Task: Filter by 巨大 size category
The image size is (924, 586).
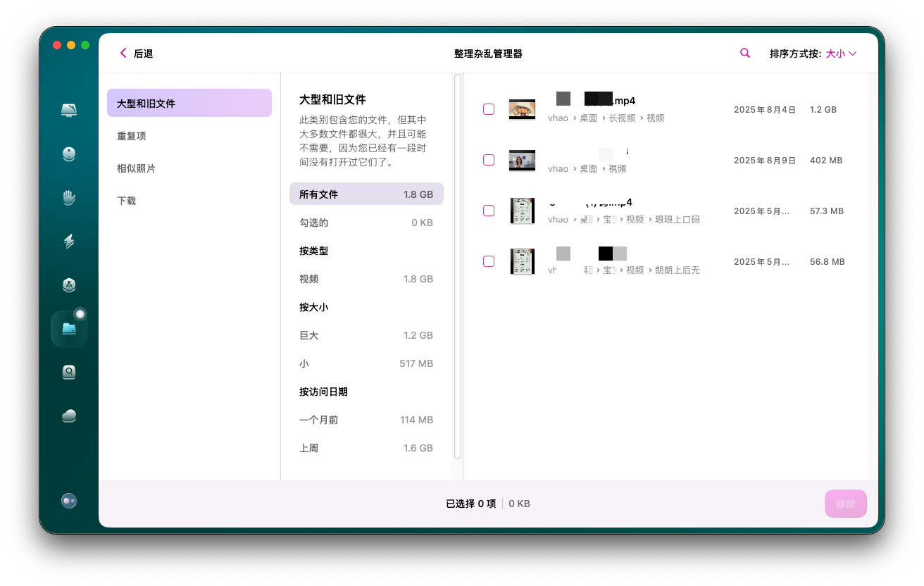Action: 366,335
